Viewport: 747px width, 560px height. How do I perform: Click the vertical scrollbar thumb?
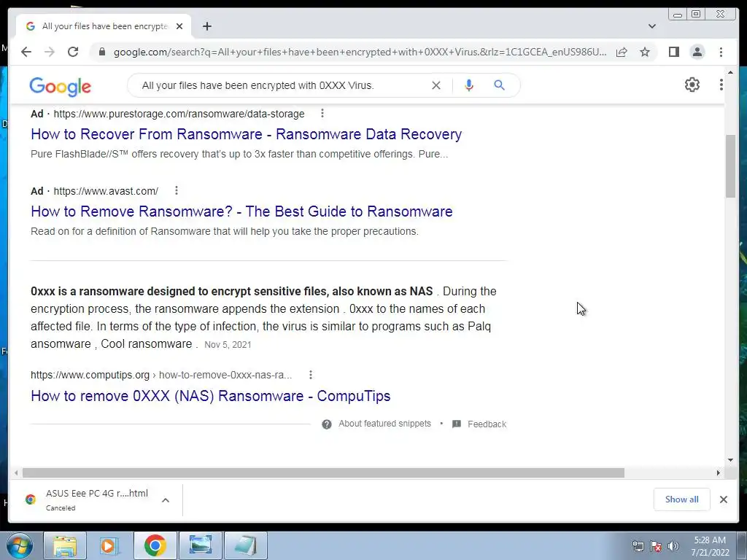tap(730, 166)
